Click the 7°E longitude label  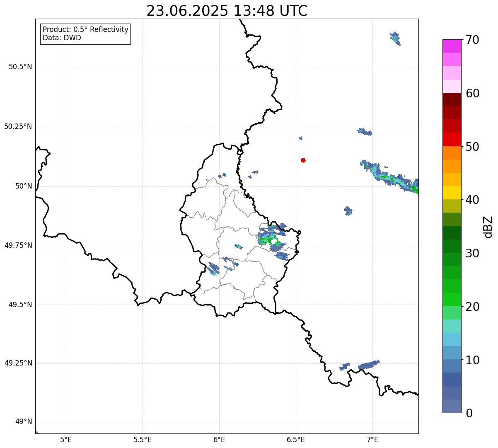372,440
